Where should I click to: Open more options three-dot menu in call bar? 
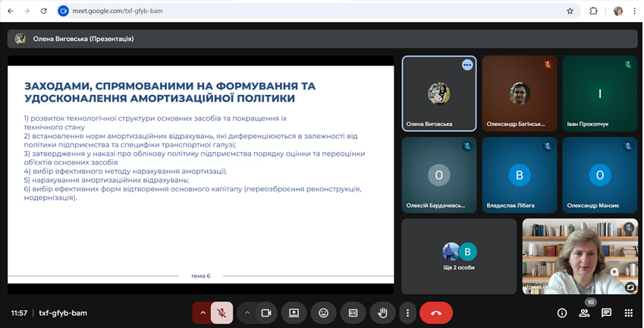click(x=407, y=312)
